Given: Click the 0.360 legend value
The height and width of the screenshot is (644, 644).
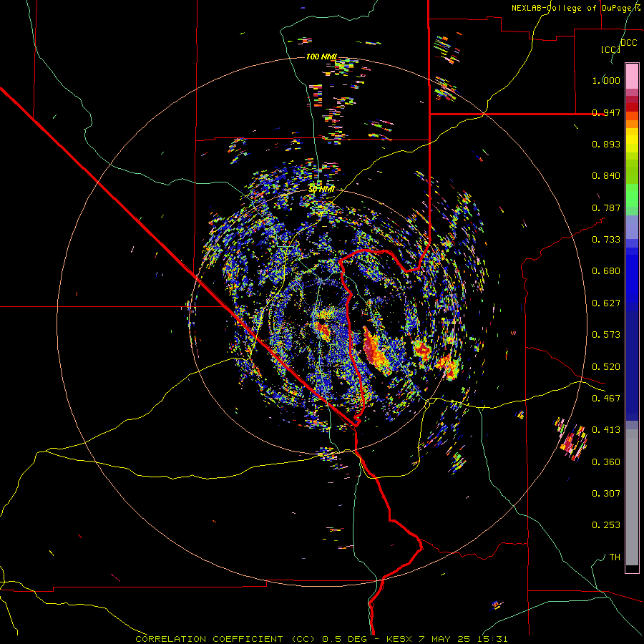Looking at the screenshot, I should point(606,462).
